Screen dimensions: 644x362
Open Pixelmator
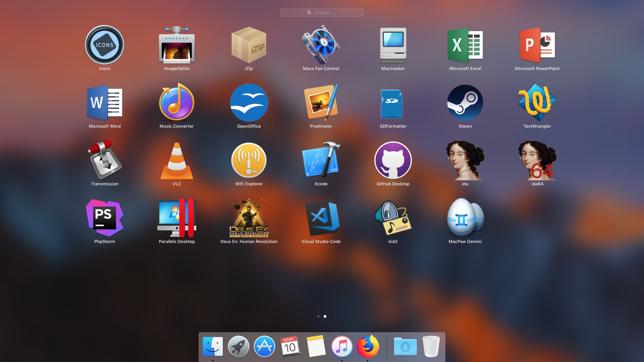tap(321, 103)
